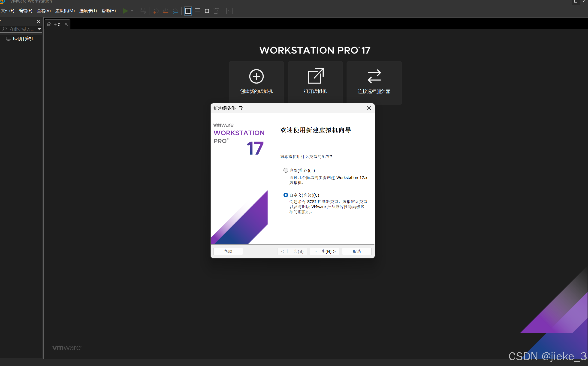Screen dimensions: 588x366
Task: Click the green power on play icon
Action: (x=125, y=11)
